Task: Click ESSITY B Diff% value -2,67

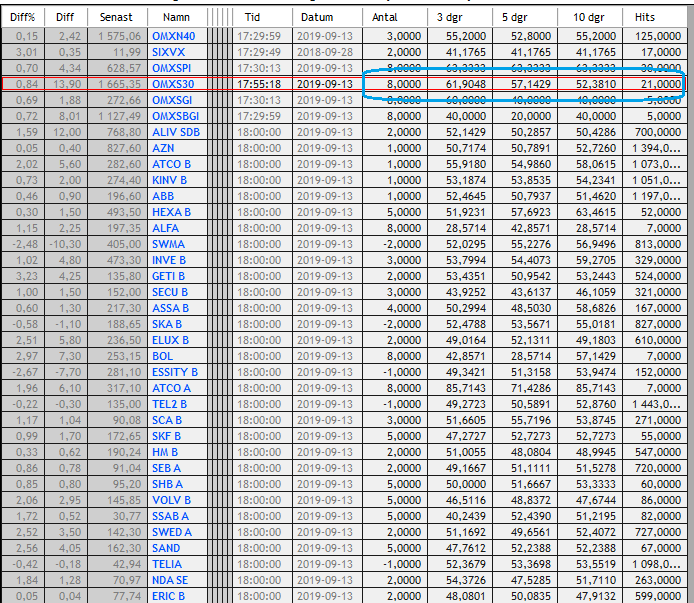Action: click(x=25, y=372)
